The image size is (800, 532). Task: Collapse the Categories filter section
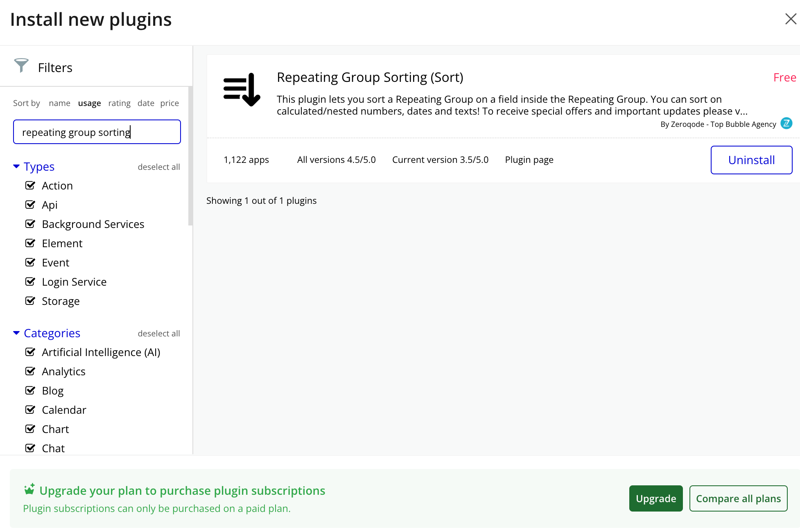[x=16, y=333]
